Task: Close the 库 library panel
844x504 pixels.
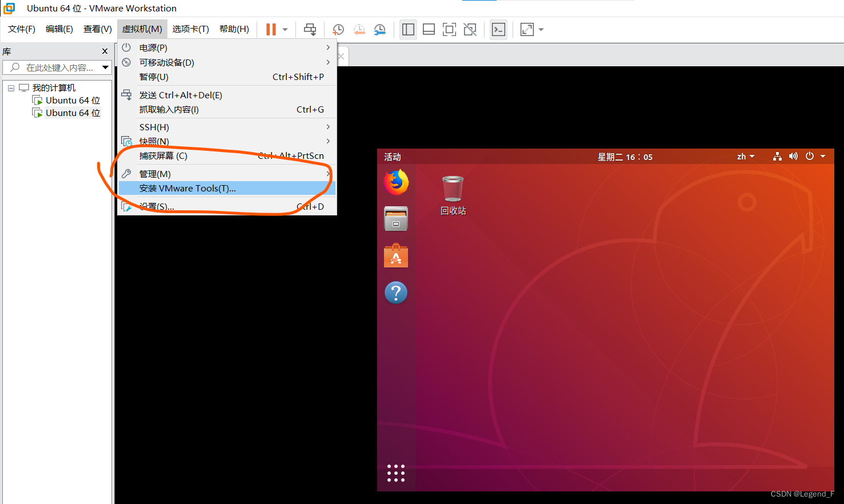Action: (105, 51)
